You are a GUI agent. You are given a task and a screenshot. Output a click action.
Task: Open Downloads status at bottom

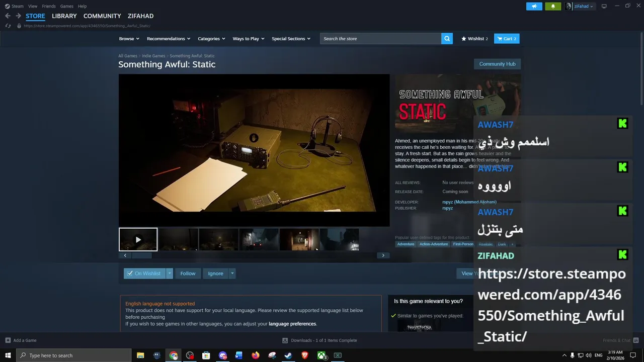coord(320,340)
